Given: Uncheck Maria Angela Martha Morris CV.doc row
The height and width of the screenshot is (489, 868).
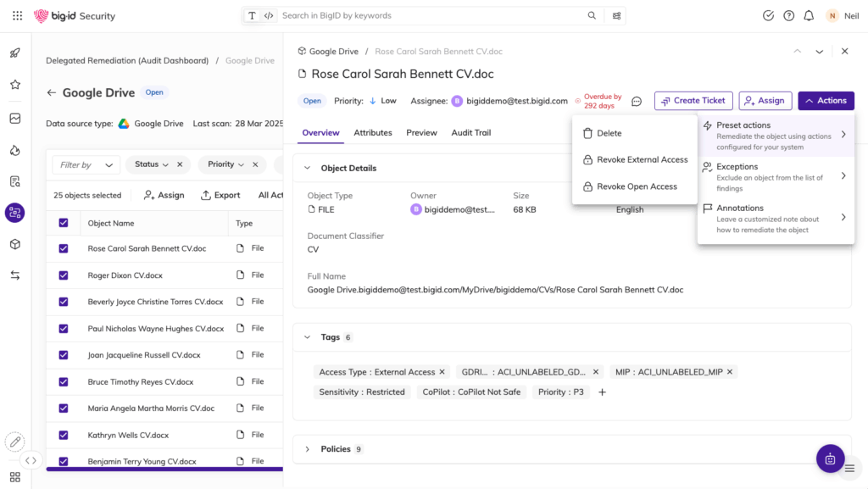Looking at the screenshot, I should (64, 408).
